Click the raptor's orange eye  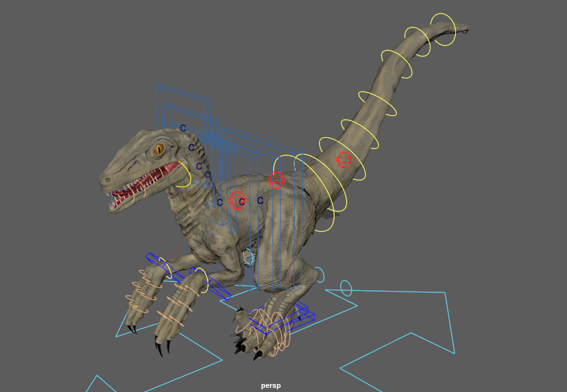point(159,149)
